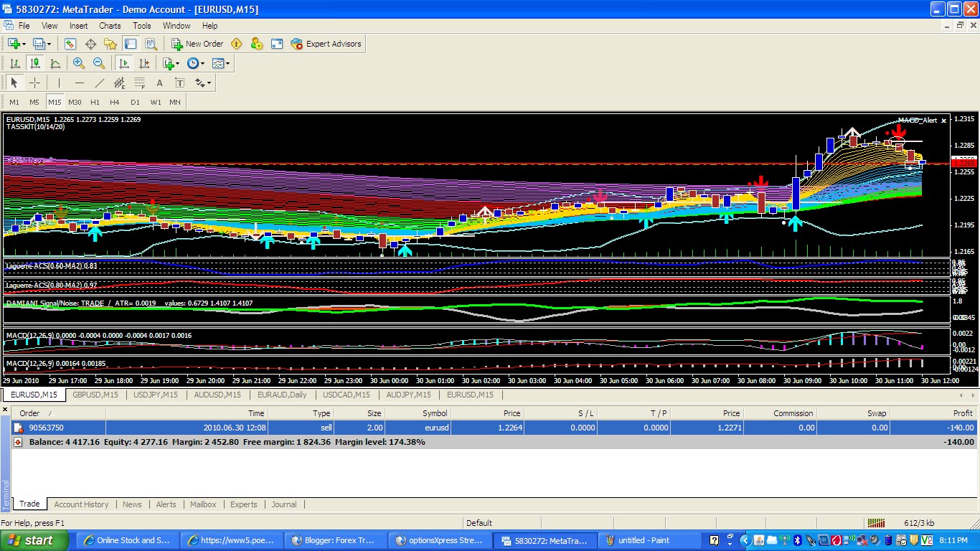Switch to line chart mode
The image size is (980, 551).
click(x=55, y=63)
